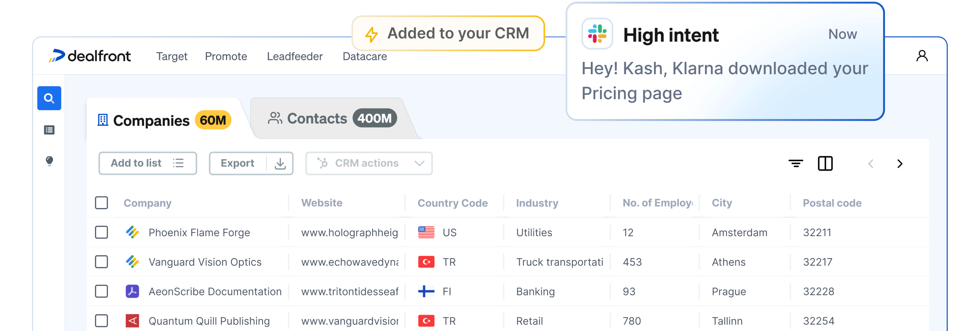Click the dealfront logo
The image size is (980, 331).
[90, 56]
